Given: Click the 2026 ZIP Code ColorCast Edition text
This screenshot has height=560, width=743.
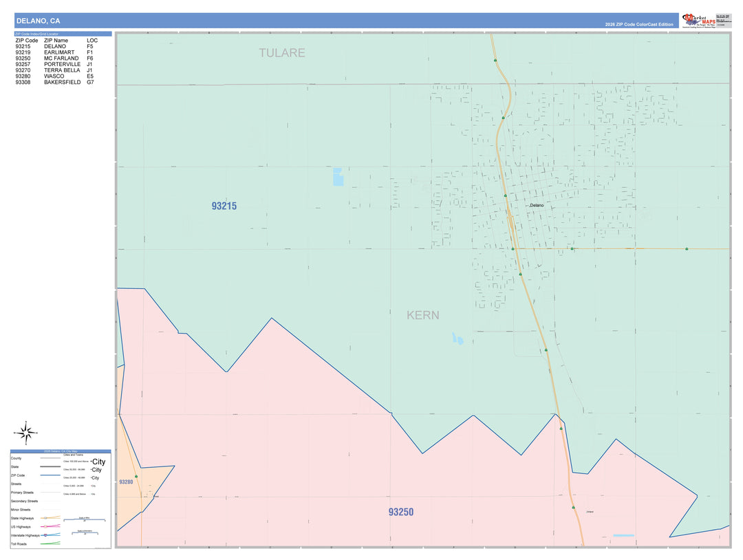Looking at the screenshot, I should [638, 24].
